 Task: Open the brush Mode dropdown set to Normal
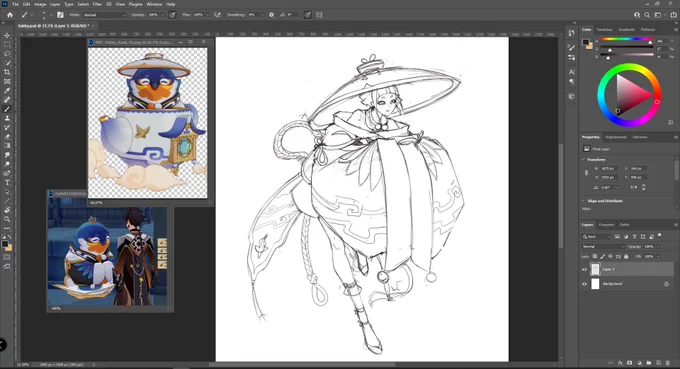(104, 15)
